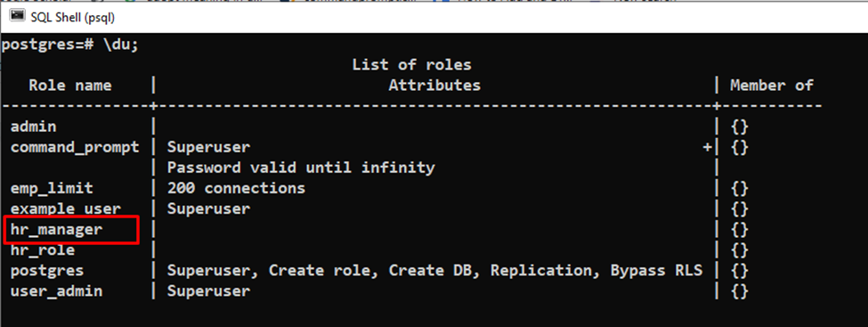Viewport: 868px width, 327px height.
Task: Click the Superuser attribute for user_admin
Action: pyautogui.click(x=208, y=291)
